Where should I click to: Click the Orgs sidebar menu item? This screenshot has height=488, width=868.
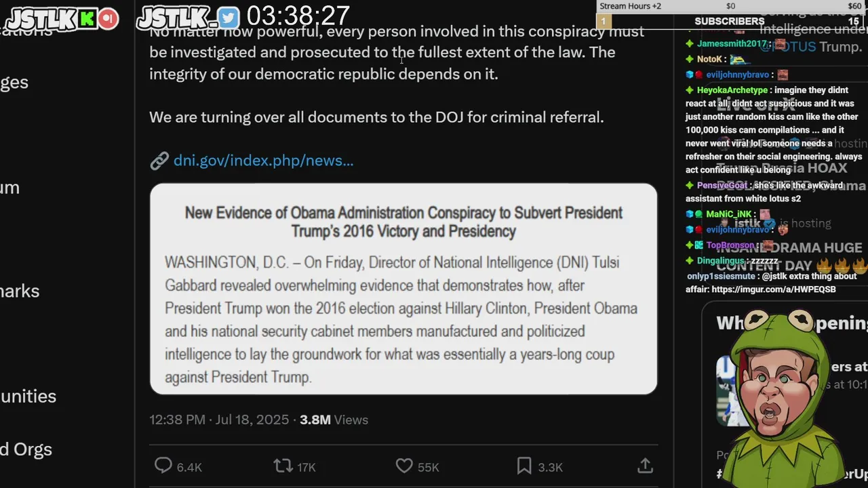[26, 449]
